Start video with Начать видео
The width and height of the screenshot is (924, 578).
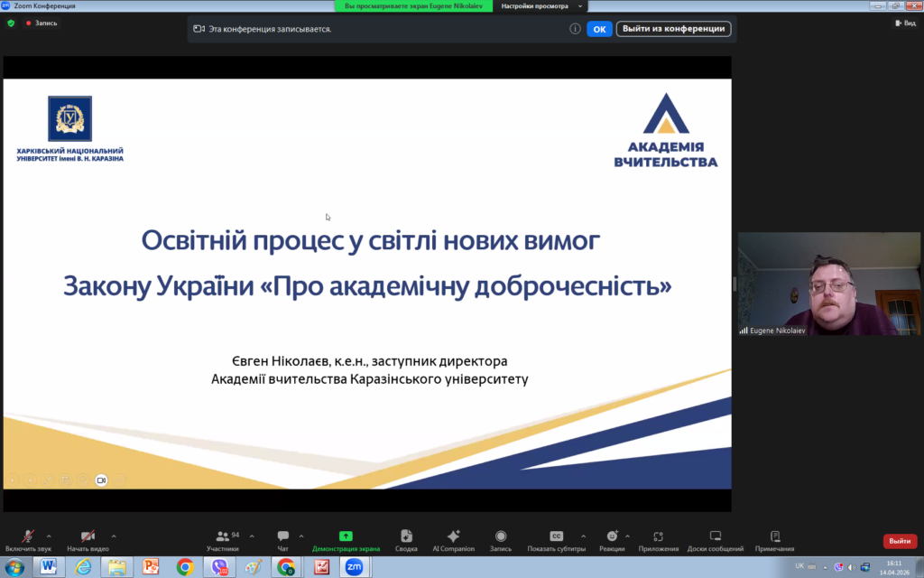pyautogui.click(x=88, y=536)
